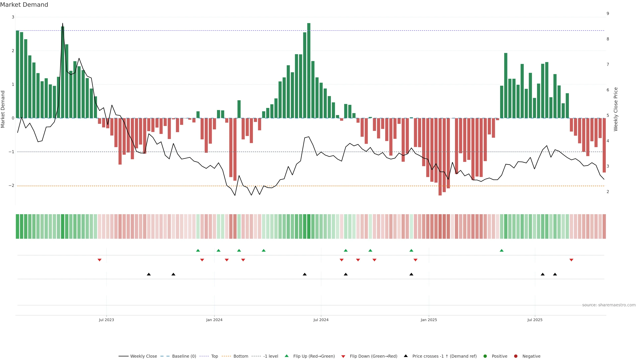Viewport: 644px width, 362px height.
Task: Click the Flip Up green triangle legend icon
Action: [x=286, y=356]
